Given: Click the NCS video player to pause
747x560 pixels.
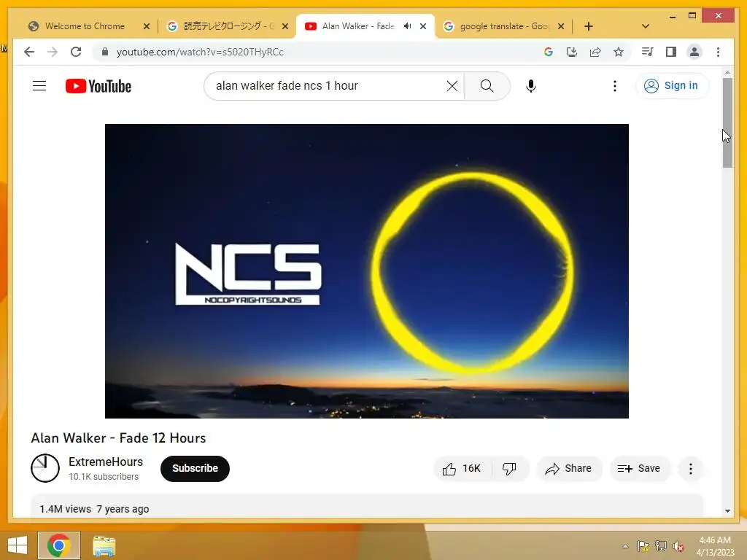Looking at the screenshot, I should tap(366, 271).
